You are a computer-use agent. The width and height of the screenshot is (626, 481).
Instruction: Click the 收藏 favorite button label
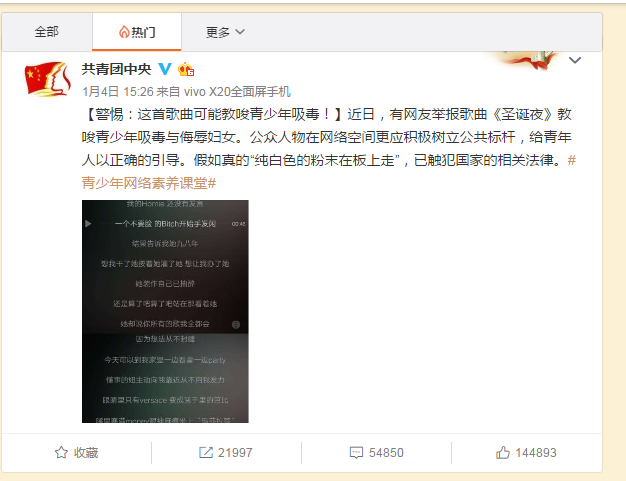click(x=86, y=453)
